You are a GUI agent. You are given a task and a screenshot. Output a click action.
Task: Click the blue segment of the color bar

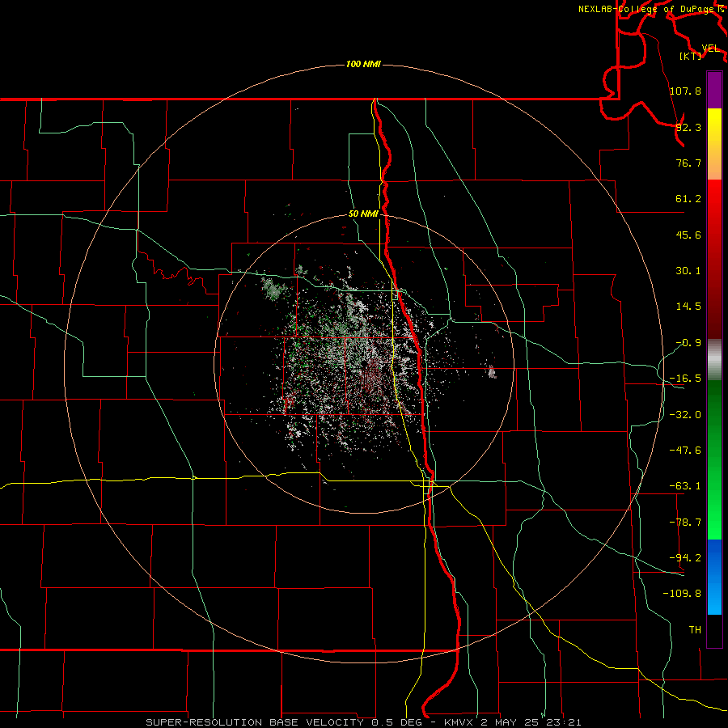714,577
